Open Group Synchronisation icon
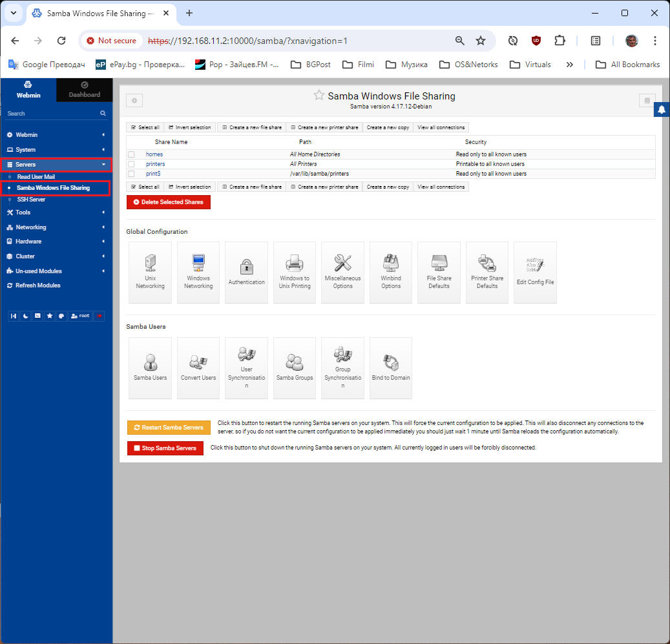 point(342,368)
